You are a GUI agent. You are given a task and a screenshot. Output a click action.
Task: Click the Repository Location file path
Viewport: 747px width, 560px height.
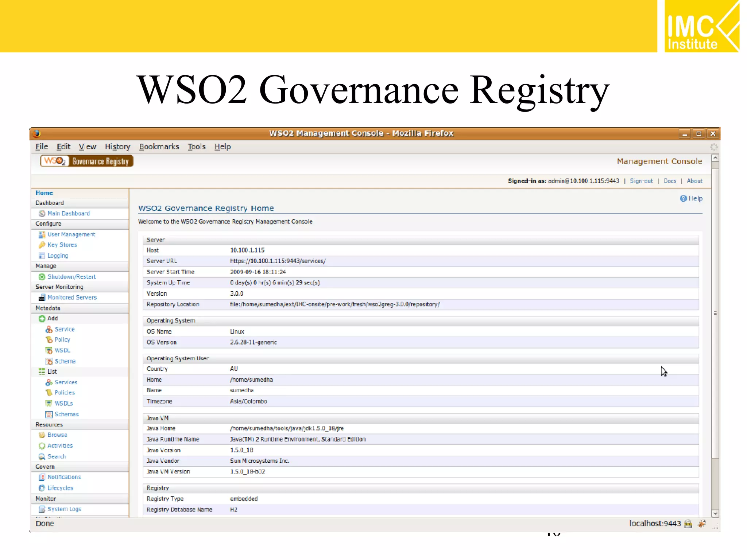pos(335,304)
